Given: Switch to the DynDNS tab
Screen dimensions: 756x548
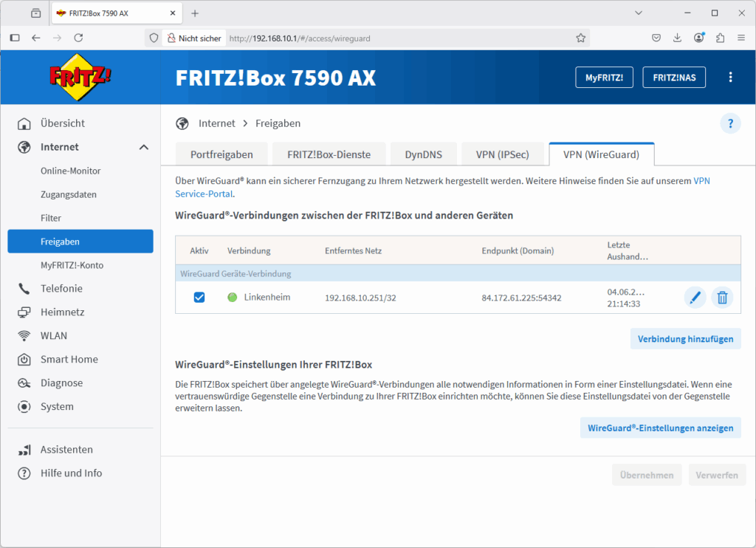Looking at the screenshot, I should click(423, 154).
